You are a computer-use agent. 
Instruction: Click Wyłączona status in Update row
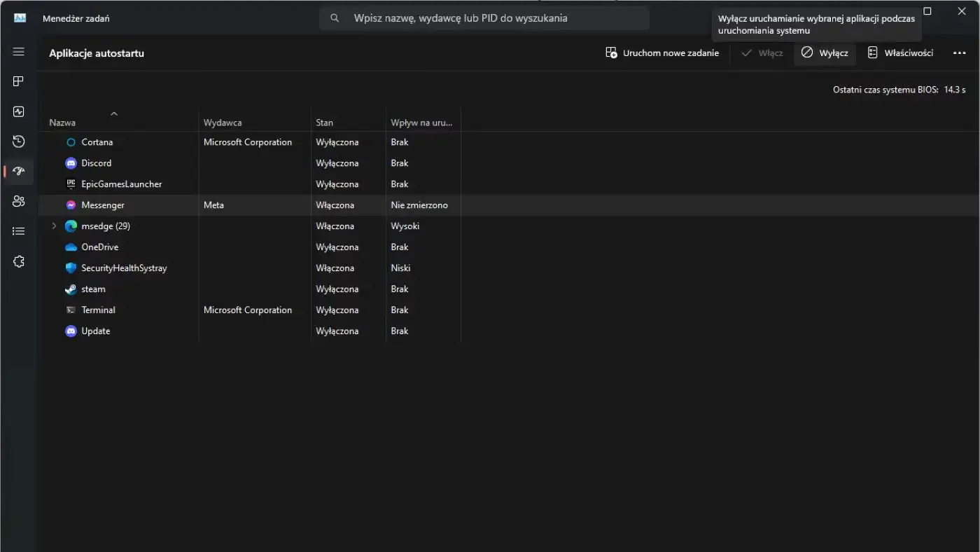click(x=337, y=331)
